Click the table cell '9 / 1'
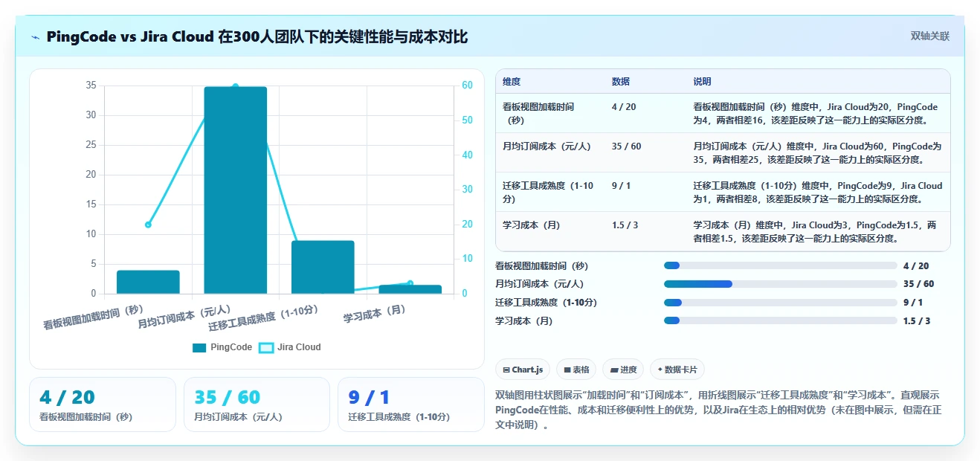The height and width of the screenshot is (461, 980). (621, 186)
